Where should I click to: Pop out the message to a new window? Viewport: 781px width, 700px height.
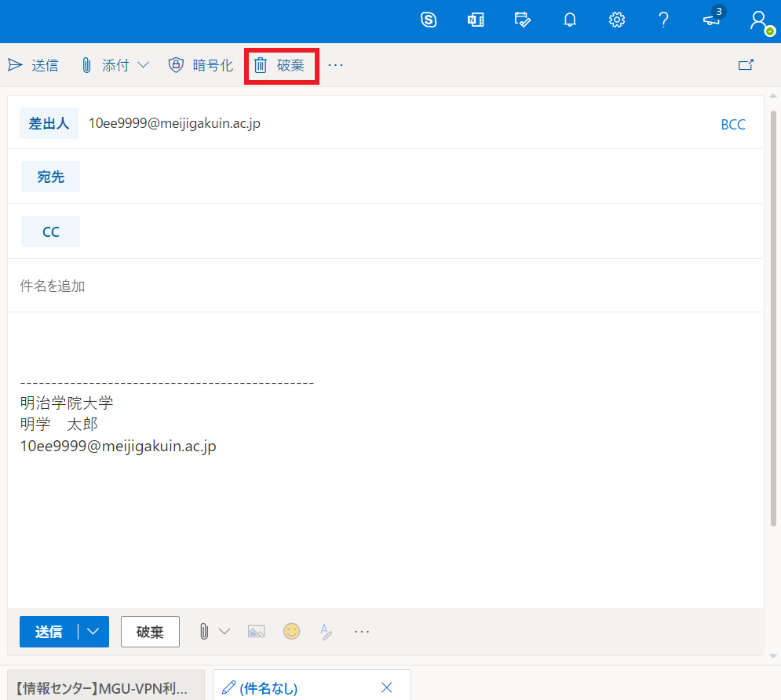tap(746, 65)
